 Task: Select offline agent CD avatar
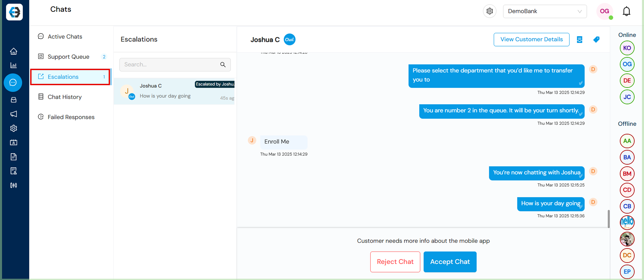click(627, 190)
